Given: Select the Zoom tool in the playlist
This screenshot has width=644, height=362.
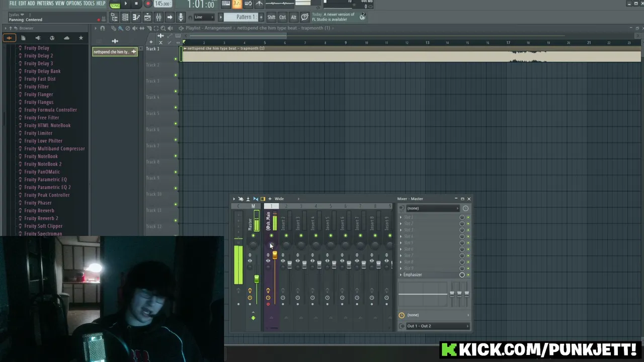Looking at the screenshot, I should pyautogui.click(x=163, y=28).
